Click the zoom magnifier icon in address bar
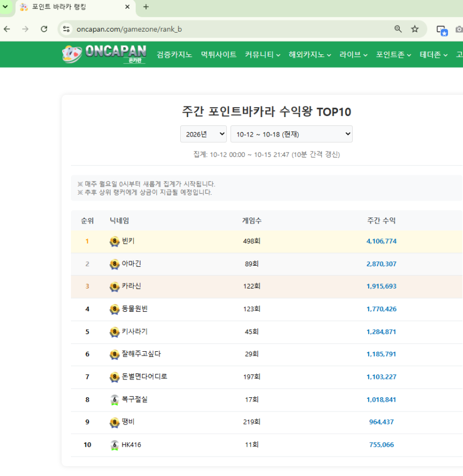Screen dimensions: 463x476 coord(398,29)
